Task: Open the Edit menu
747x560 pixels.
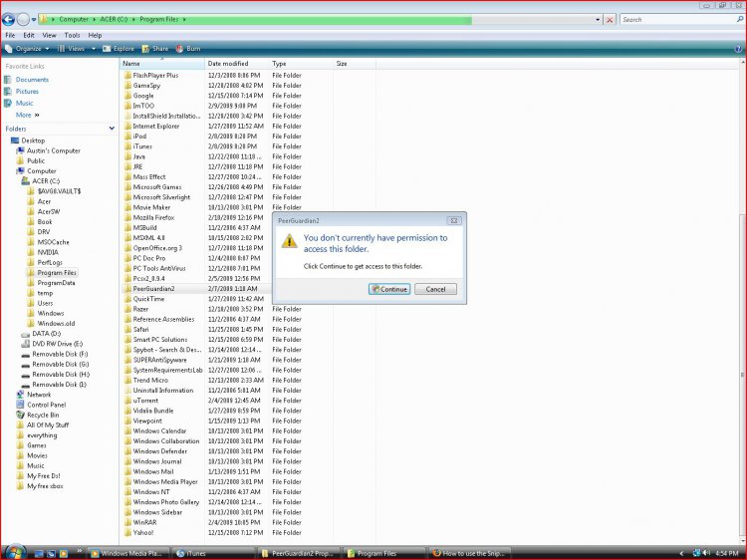Action: [29, 35]
